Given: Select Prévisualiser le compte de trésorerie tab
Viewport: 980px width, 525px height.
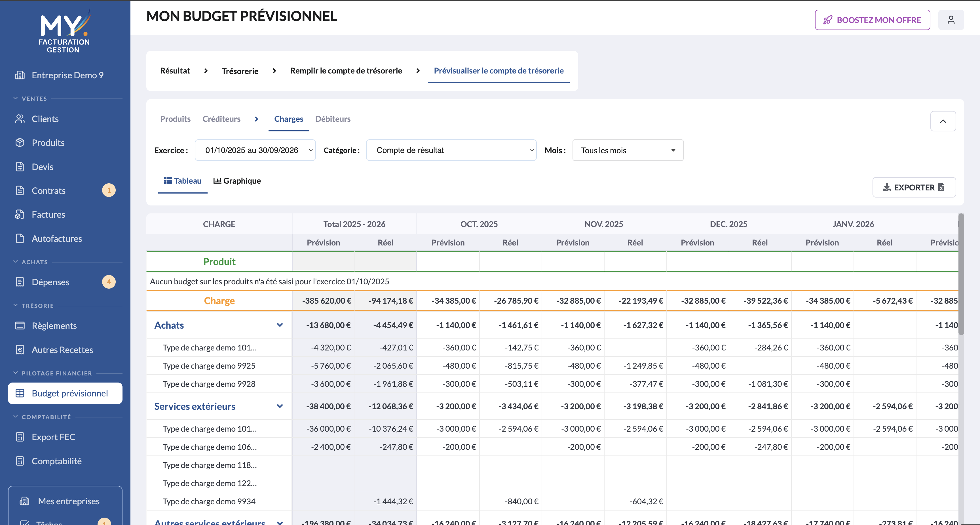Looking at the screenshot, I should [499, 70].
